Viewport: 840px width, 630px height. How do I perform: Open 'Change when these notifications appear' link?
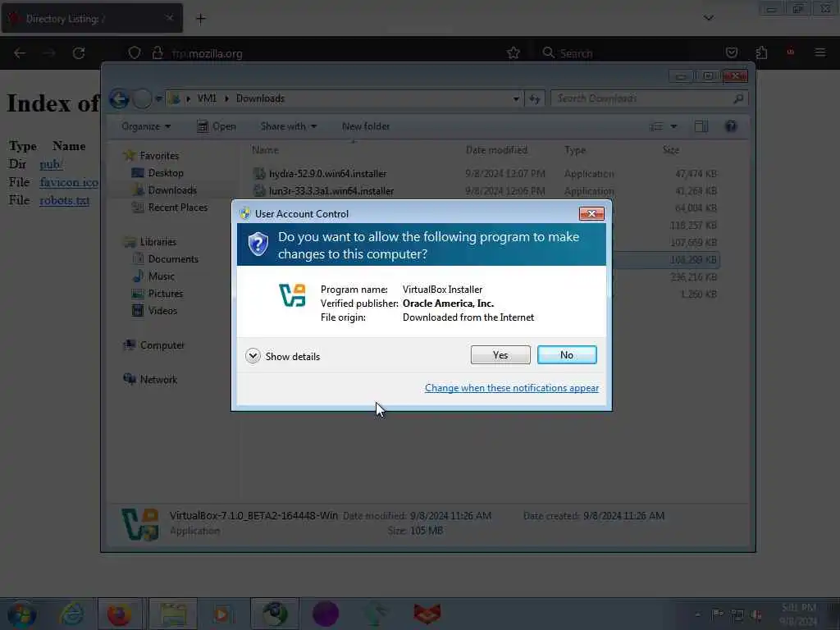pyautogui.click(x=512, y=388)
